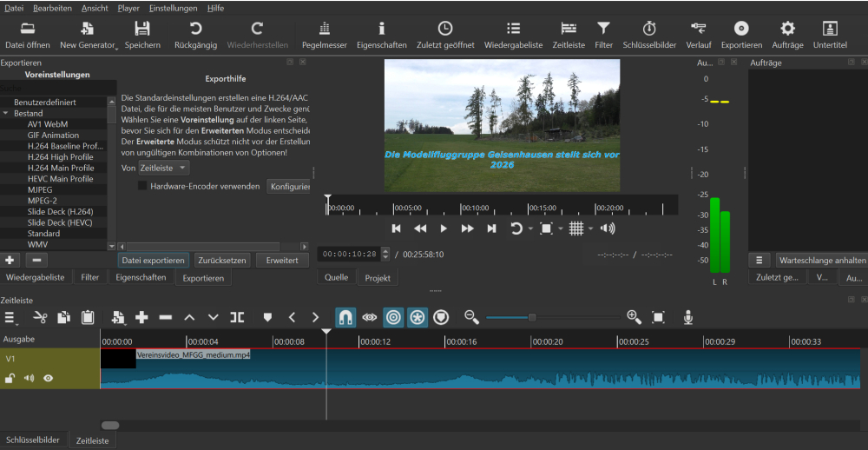868x450 pixels.
Task: Open the Filter panel from toolbar
Action: (603, 36)
